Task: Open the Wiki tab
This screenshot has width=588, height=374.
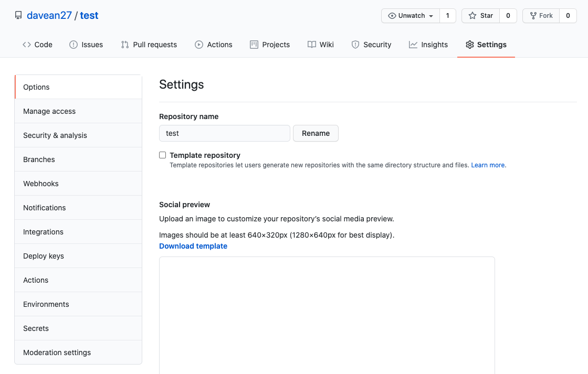Action: pos(321,45)
